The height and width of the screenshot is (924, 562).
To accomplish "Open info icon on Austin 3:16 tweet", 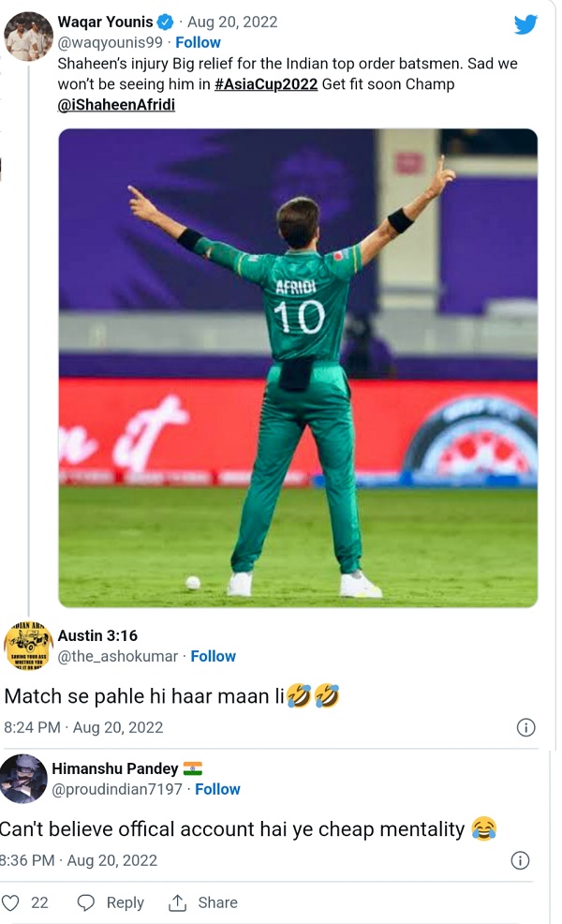I will pyautogui.click(x=526, y=727).
